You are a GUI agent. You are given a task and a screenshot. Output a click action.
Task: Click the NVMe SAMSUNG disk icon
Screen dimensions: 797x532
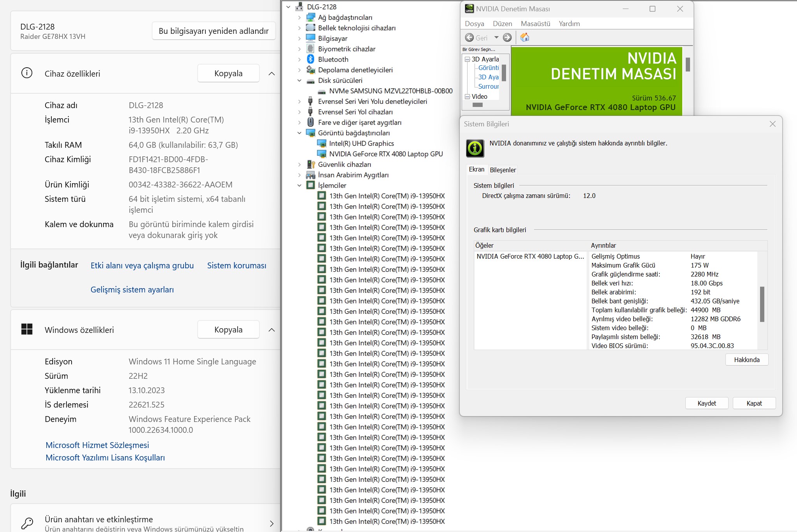(x=322, y=91)
